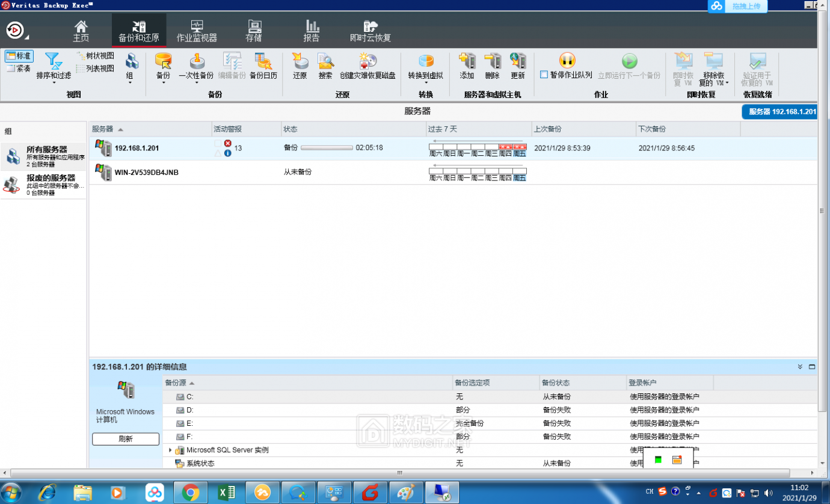Open the 主页 home tab
Image resolution: width=830 pixels, height=504 pixels.
tap(81, 31)
